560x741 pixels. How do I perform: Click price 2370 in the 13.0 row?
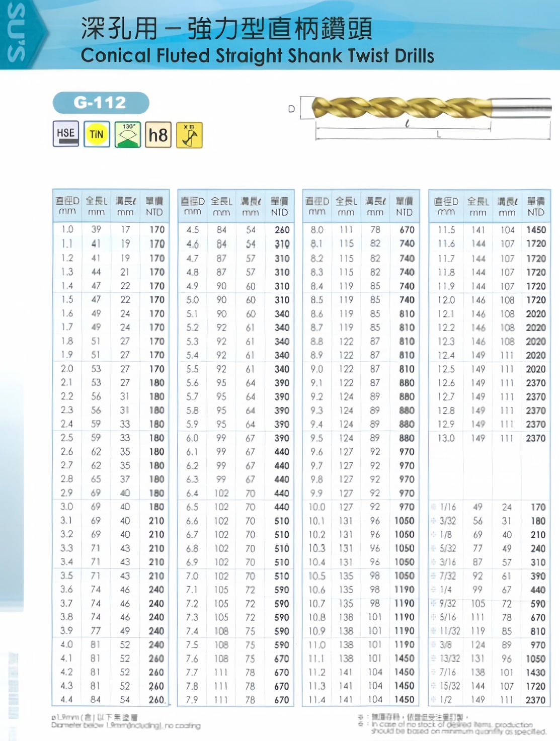click(536, 438)
